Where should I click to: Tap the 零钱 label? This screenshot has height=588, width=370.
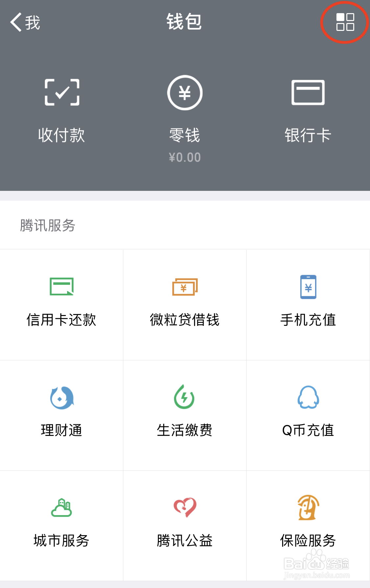185,135
